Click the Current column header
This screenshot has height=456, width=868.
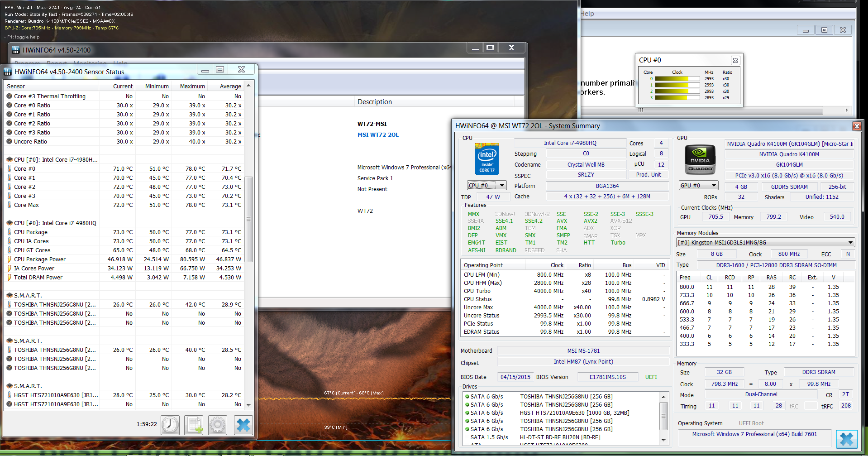pos(117,86)
